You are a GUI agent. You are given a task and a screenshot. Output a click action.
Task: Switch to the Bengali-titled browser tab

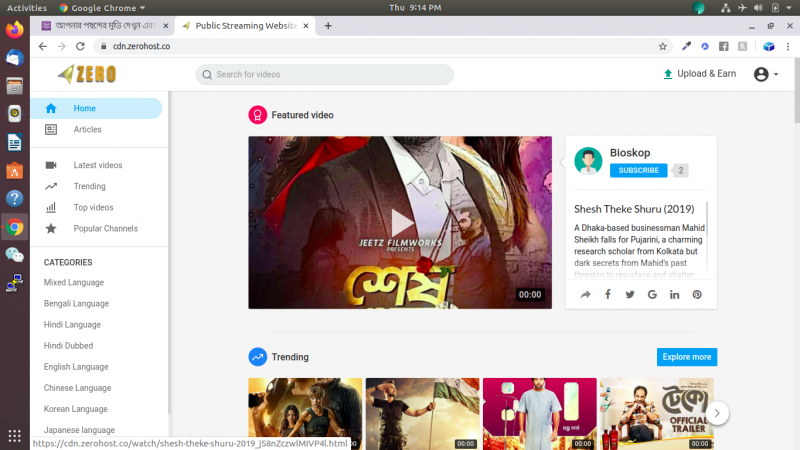point(105,26)
